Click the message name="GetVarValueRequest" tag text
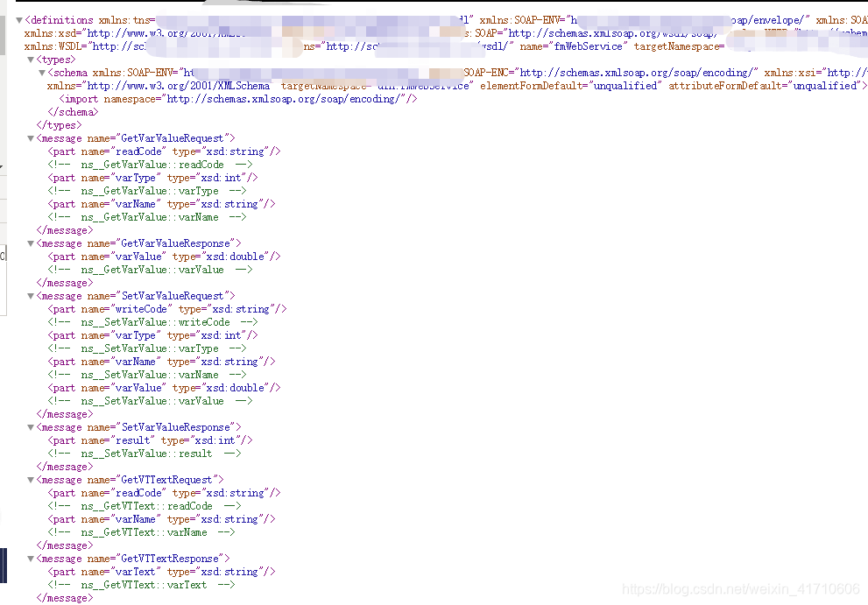 [136, 138]
